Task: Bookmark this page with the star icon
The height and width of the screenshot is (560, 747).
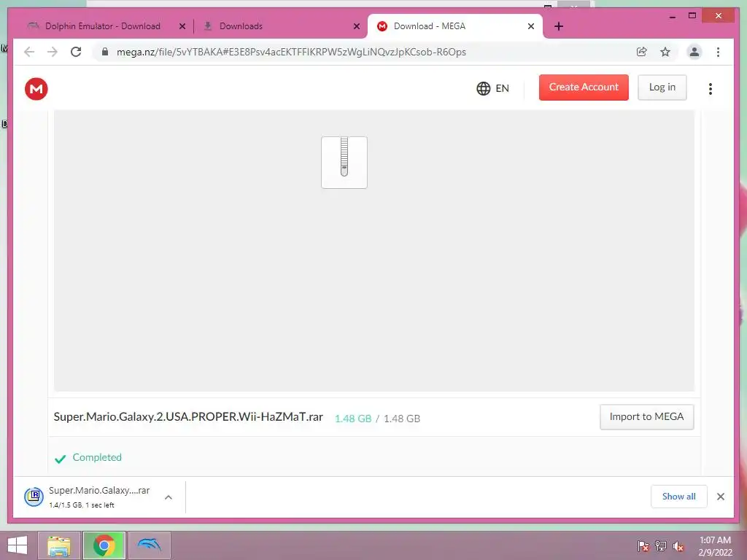Action: [665, 52]
